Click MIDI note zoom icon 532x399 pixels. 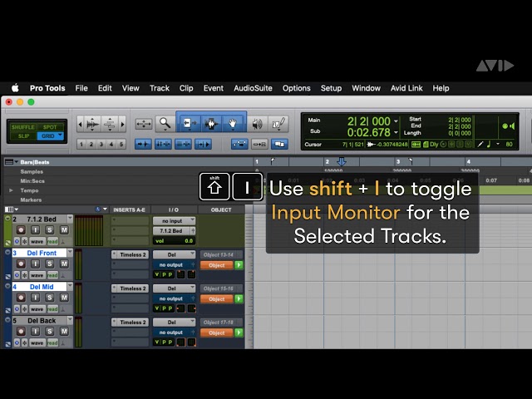coord(109,124)
